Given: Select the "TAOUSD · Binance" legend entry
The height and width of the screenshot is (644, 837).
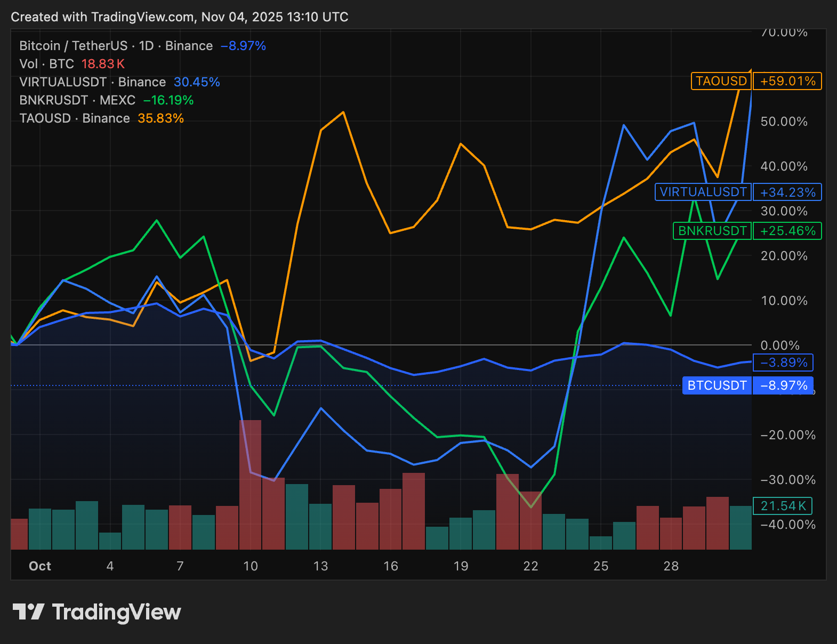Looking at the screenshot, I should [75, 118].
